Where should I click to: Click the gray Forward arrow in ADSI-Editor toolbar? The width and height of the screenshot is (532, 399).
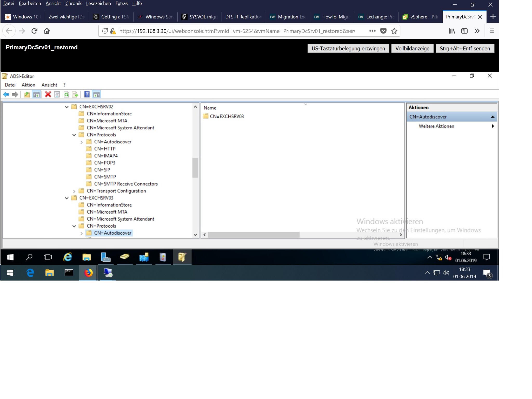pyautogui.click(x=15, y=95)
